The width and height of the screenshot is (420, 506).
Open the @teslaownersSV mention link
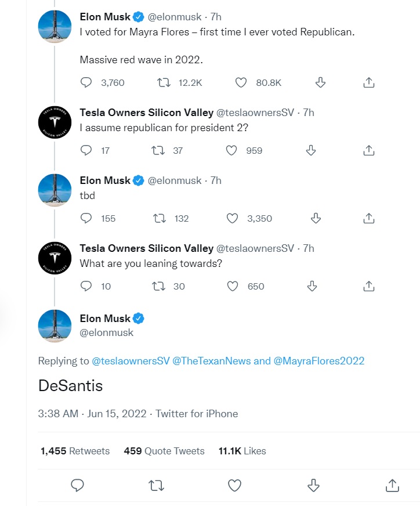pyautogui.click(x=131, y=361)
